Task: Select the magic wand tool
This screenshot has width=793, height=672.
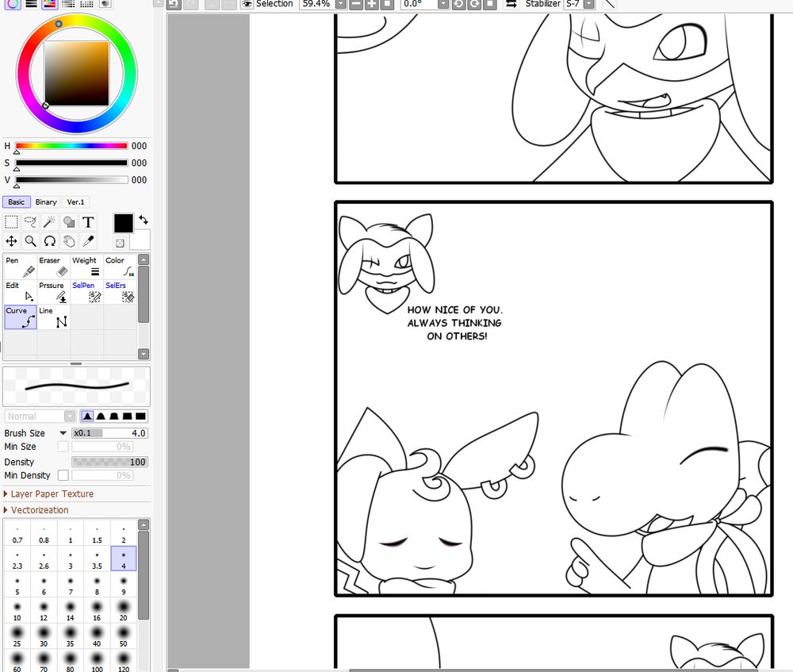Action: pyautogui.click(x=49, y=222)
